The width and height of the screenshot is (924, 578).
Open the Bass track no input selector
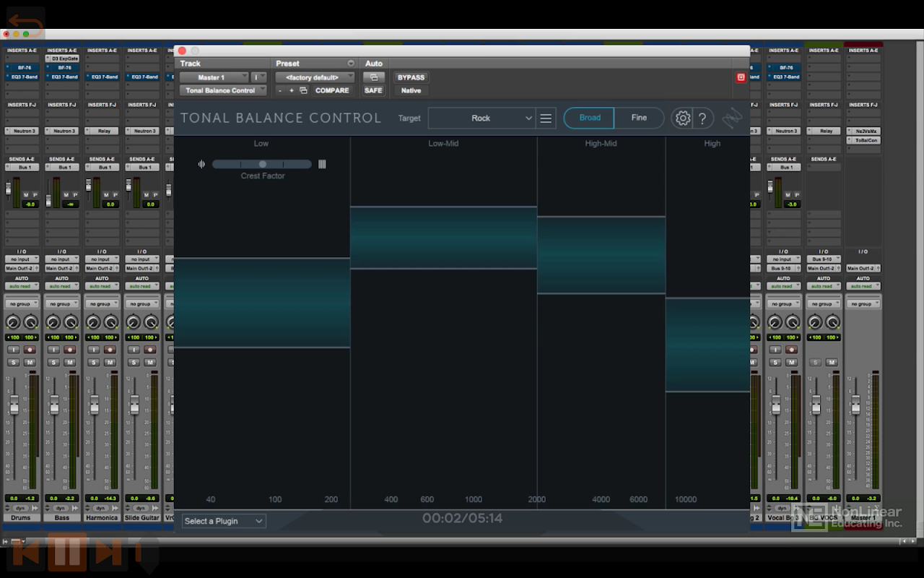point(62,259)
